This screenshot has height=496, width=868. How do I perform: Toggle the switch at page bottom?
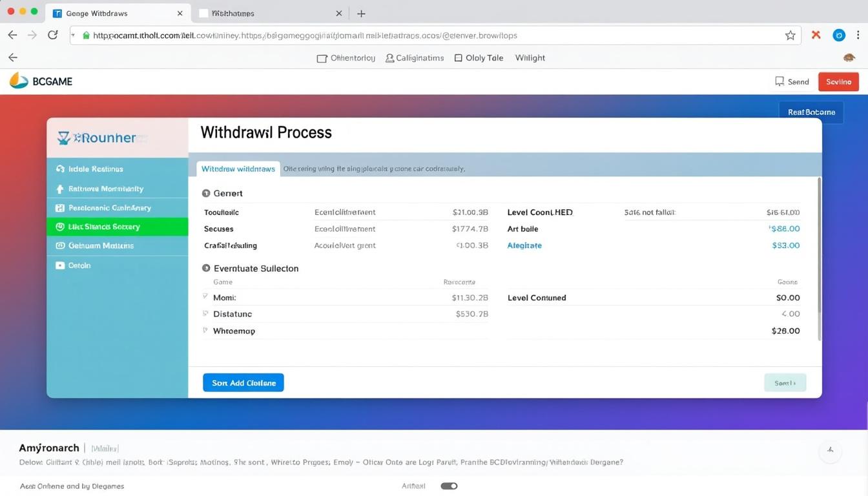(449, 486)
